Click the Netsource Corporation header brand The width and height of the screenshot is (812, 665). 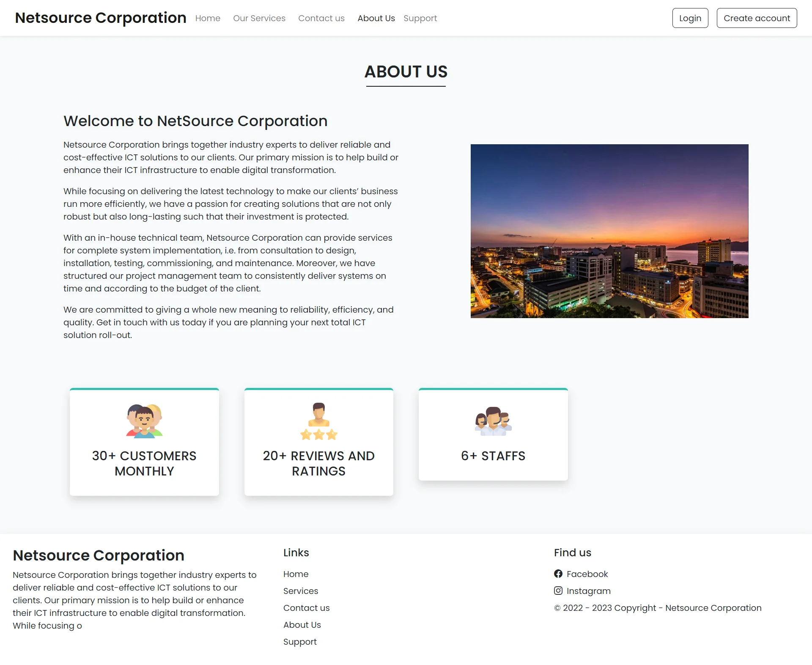click(x=101, y=18)
